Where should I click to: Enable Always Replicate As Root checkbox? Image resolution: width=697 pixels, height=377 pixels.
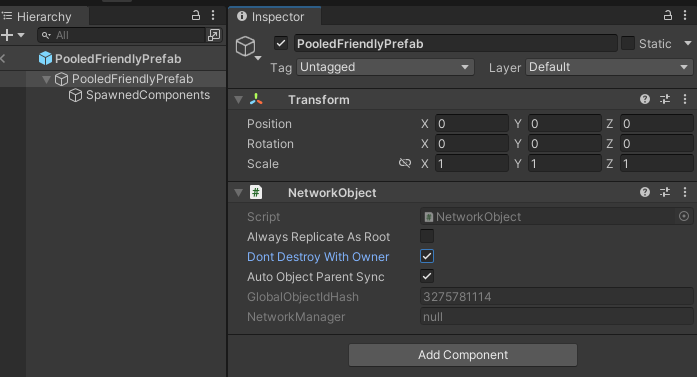[x=427, y=237]
